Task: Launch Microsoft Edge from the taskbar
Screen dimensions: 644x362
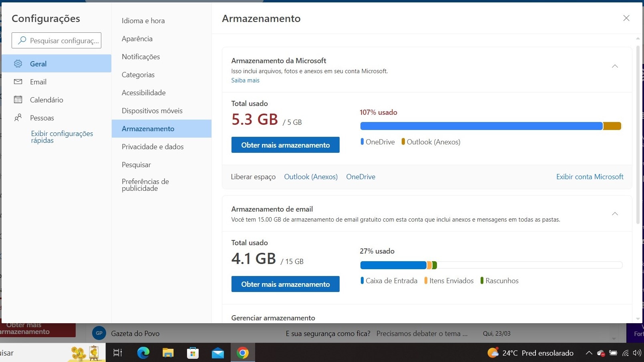Action: 143,353
